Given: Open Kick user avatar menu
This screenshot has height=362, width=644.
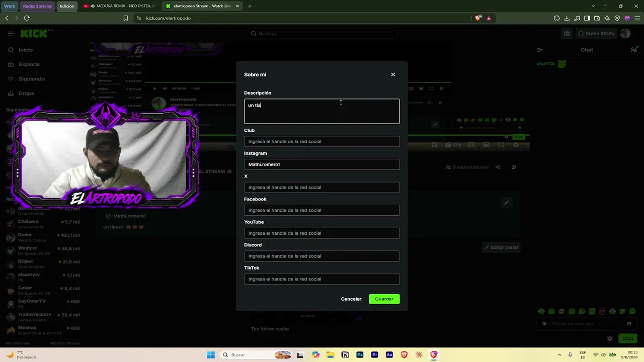Looking at the screenshot, I should [625, 34].
